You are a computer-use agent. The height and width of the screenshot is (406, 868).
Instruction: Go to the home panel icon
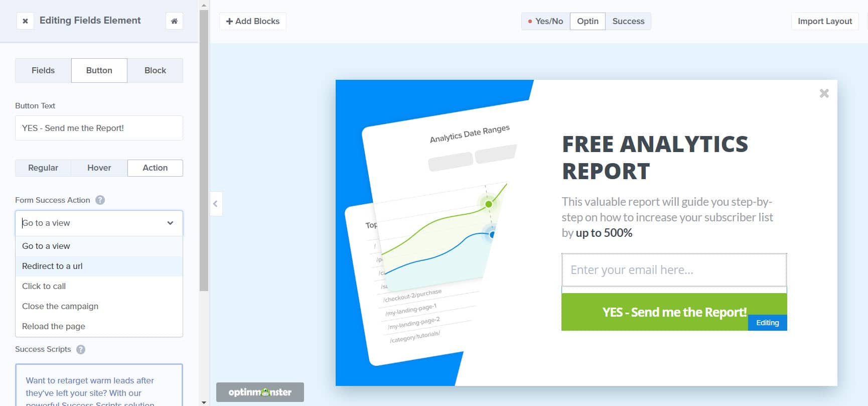click(174, 21)
